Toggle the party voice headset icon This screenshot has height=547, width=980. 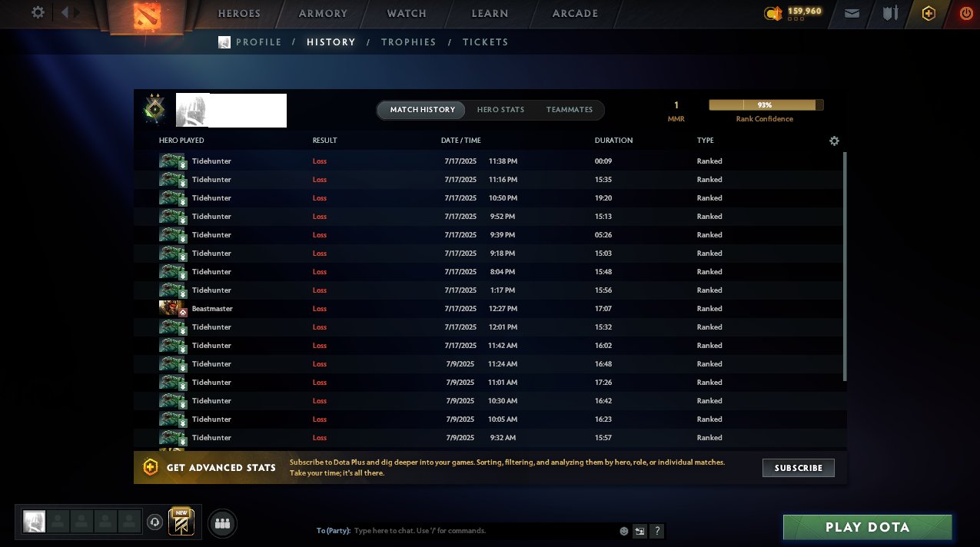pyautogui.click(x=155, y=522)
